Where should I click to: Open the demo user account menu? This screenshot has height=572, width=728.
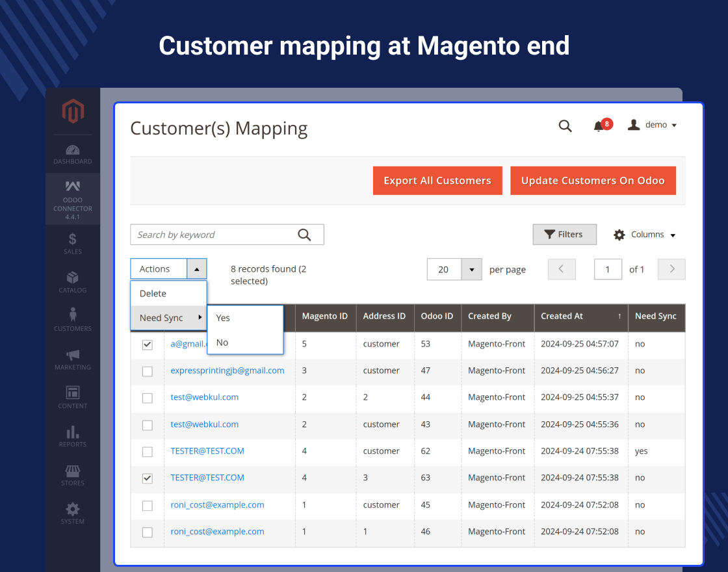653,125
